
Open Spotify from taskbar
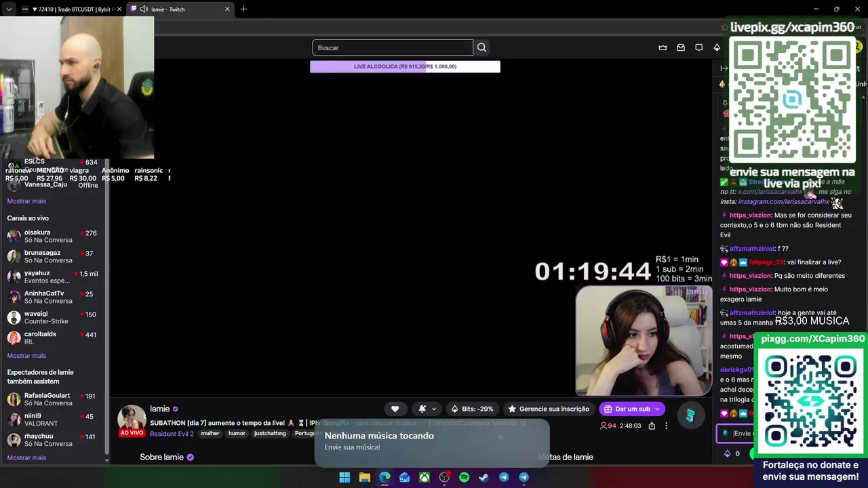[464, 477]
